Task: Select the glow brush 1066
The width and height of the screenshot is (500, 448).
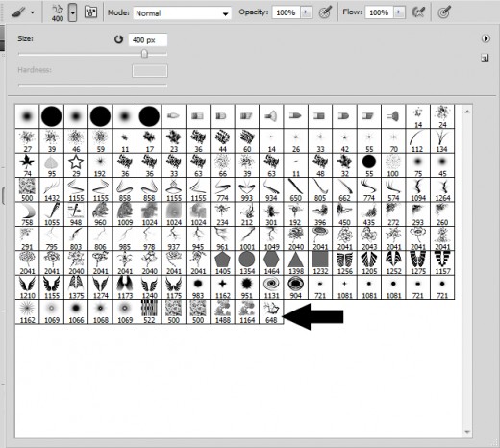Action: [76, 311]
